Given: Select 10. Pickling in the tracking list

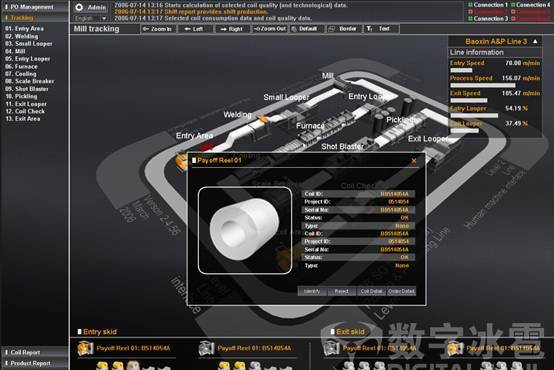Looking at the screenshot, I should (x=21, y=96).
